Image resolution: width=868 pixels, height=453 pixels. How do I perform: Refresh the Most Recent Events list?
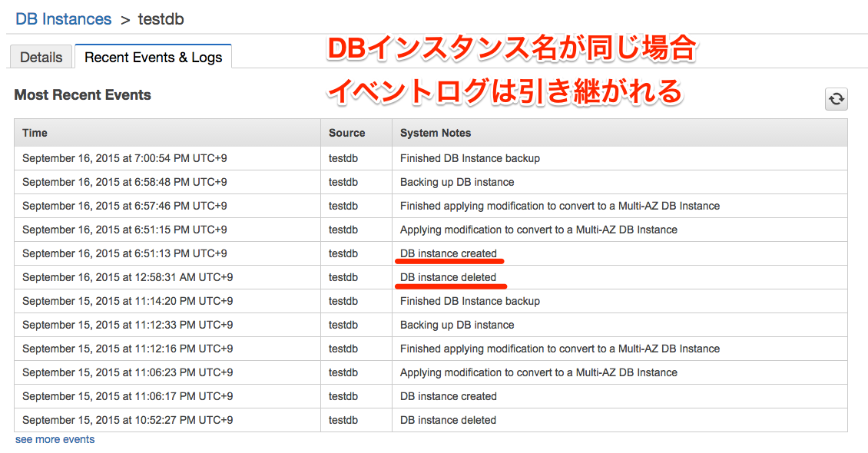coord(837,100)
